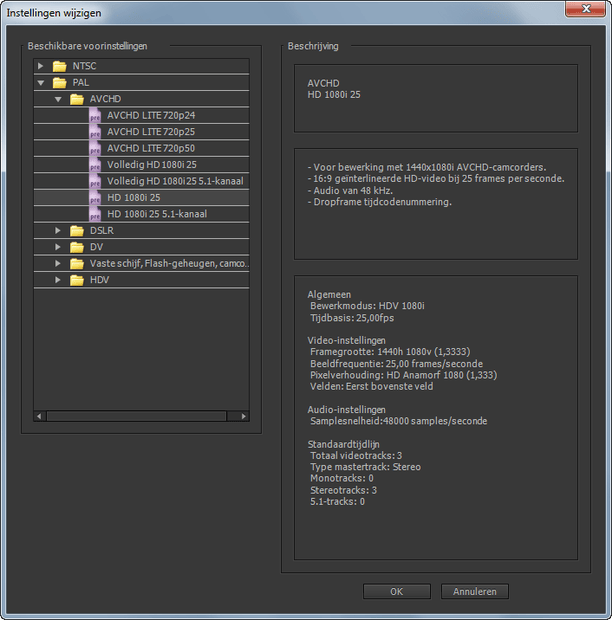
Task: Click the DV folder icon
Action: coord(77,247)
